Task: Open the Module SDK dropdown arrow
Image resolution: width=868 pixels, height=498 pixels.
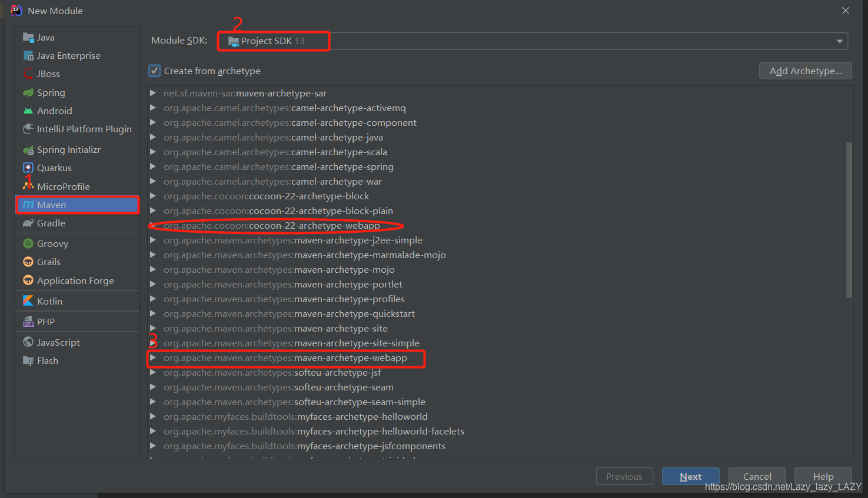Action: [x=840, y=41]
